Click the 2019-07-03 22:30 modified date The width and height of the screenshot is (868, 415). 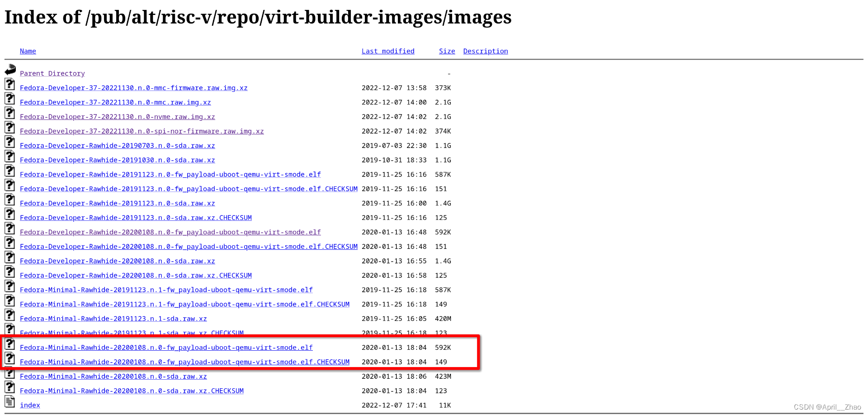394,146
